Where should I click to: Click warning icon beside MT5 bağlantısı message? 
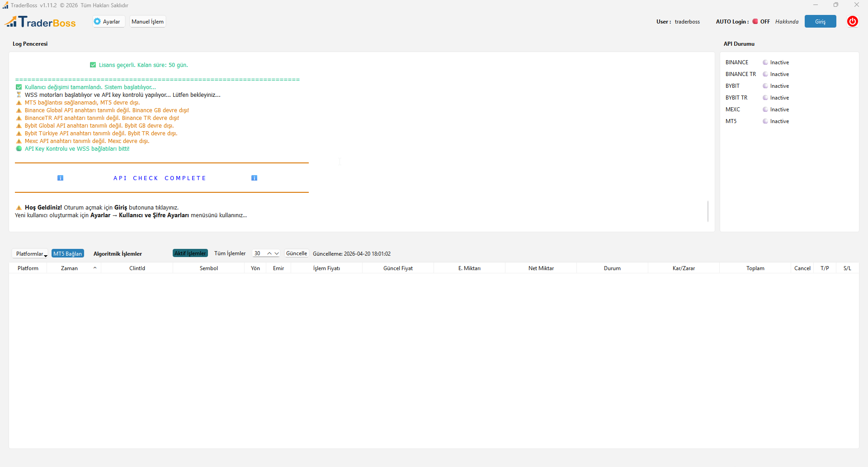[x=19, y=103]
